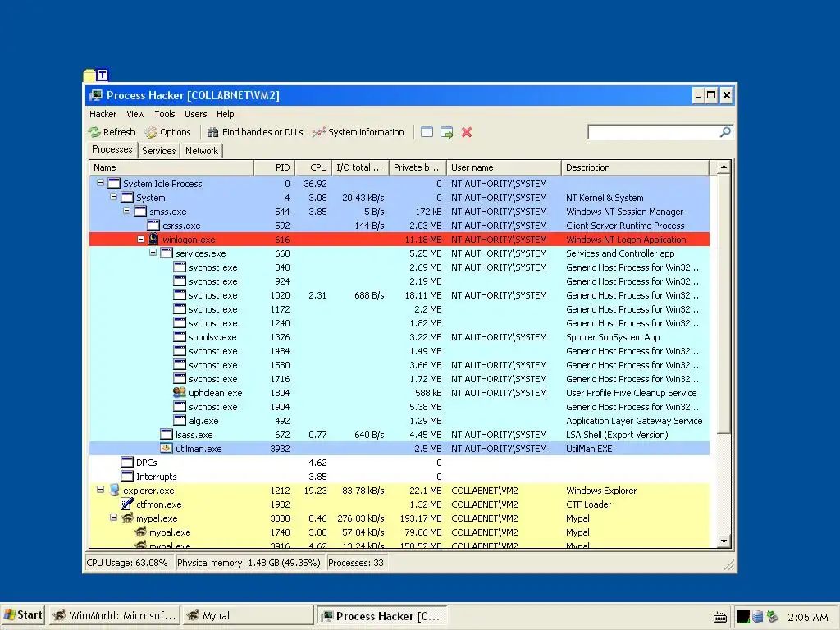
Task: Collapse the explorer.exe tree node
Action: pos(100,489)
